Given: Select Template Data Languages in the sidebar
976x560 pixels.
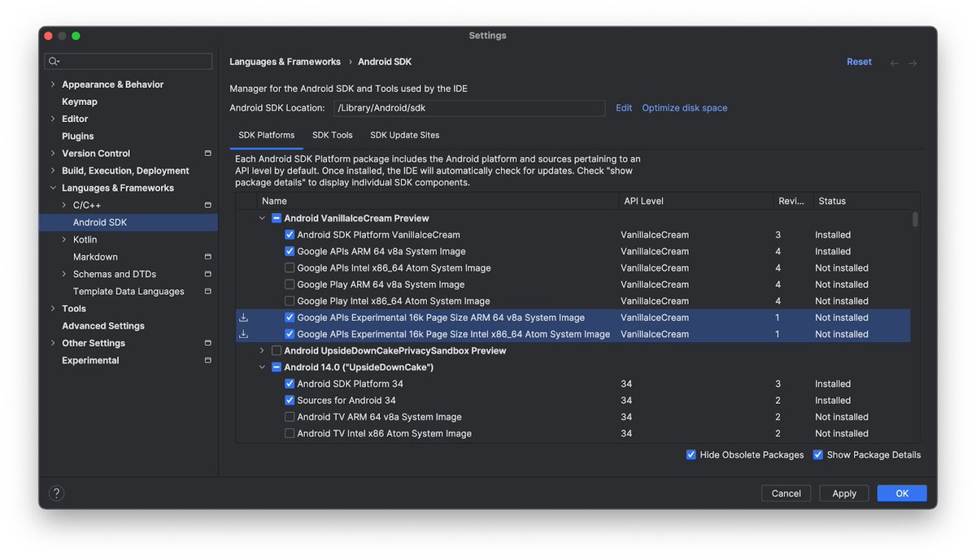Looking at the screenshot, I should pyautogui.click(x=129, y=291).
